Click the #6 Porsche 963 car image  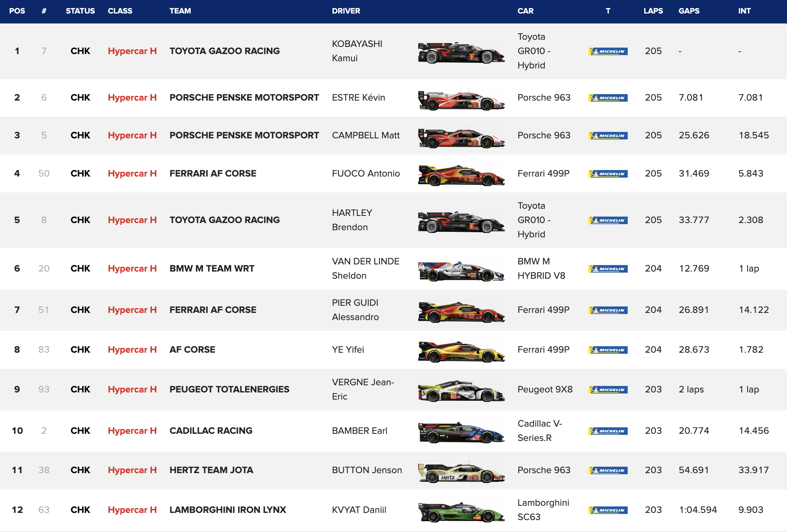[x=461, y=99]
